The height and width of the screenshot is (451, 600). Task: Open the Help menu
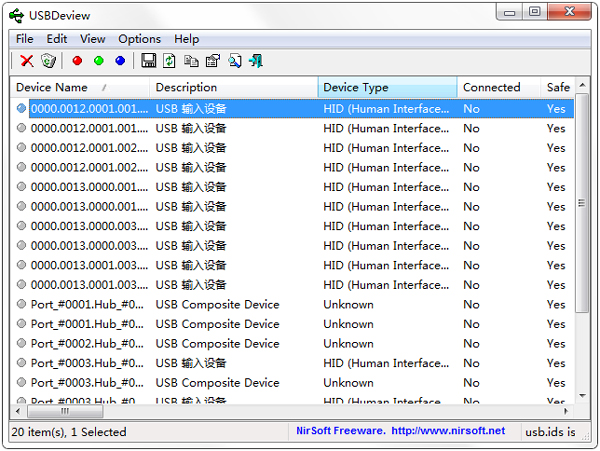click(186, 39)
